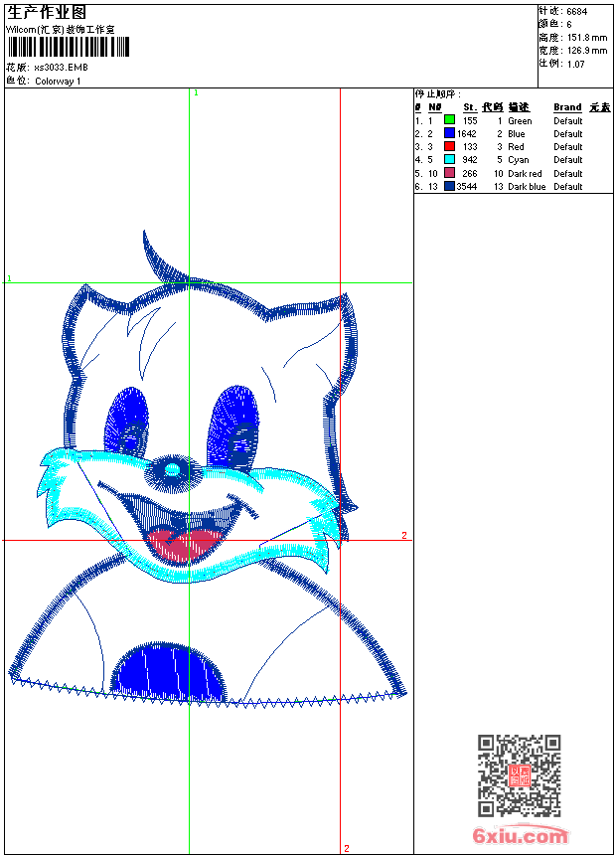The height and width of the screenshot is (855, 616).
Task: Click the Dark blue color swatch
Action: [449, 187]
